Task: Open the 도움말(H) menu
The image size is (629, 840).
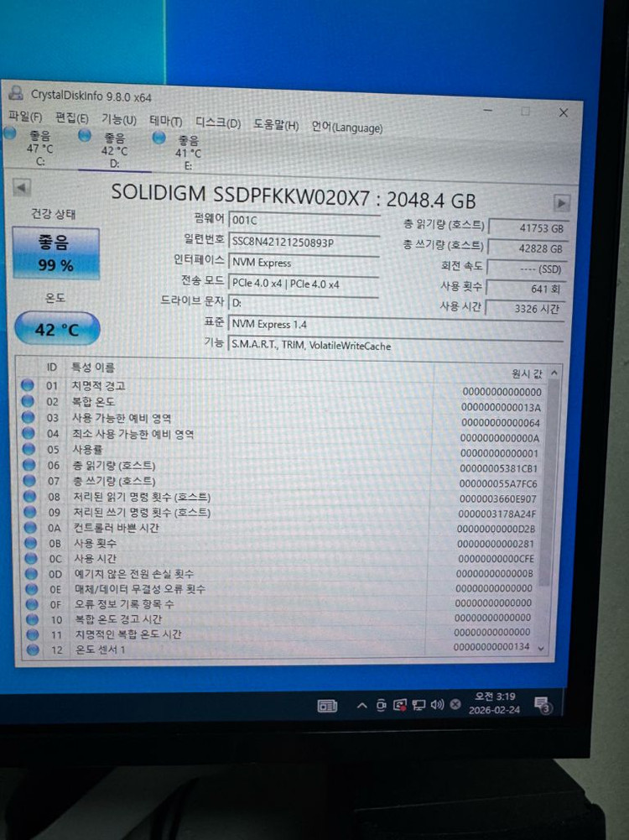Action: point(276,125)
